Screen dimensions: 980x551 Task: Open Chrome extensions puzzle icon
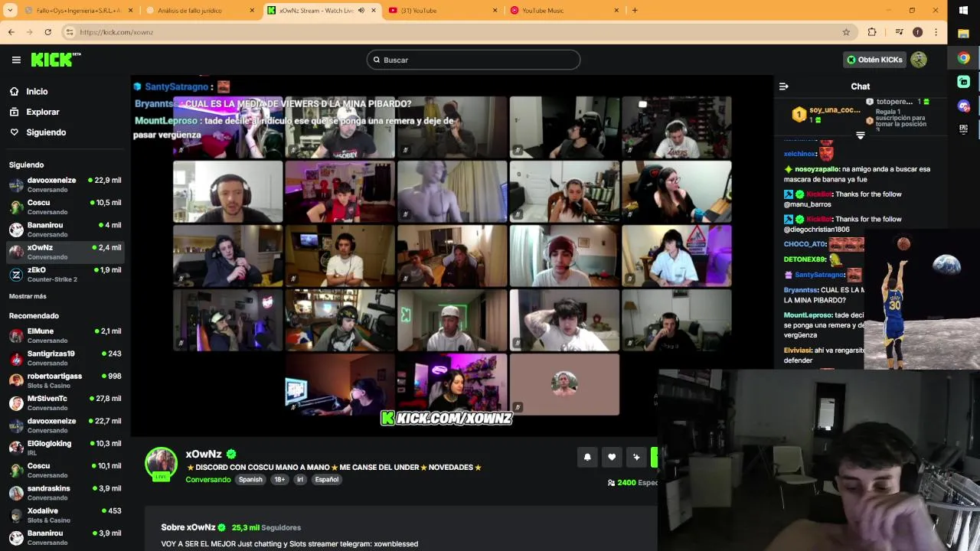(x=872, y=32)
